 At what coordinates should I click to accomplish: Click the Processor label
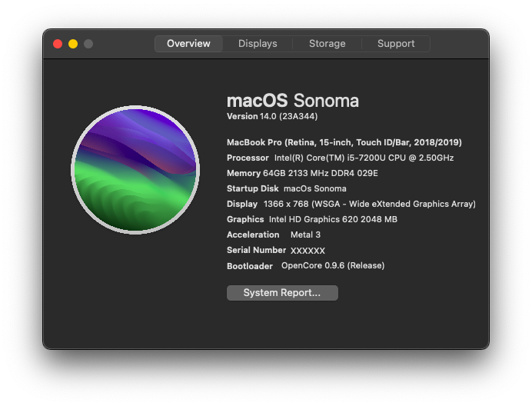[x=248, y=158]
